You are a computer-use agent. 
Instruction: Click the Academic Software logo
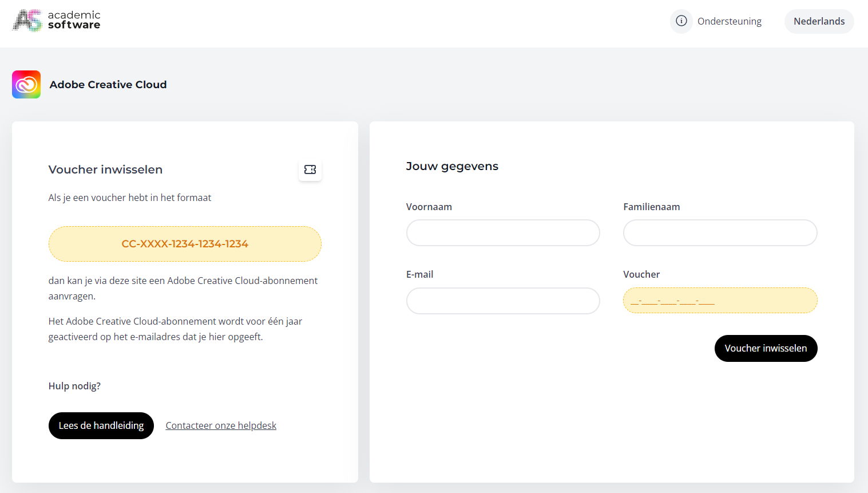pyautogui.click(x=57, y=20)
